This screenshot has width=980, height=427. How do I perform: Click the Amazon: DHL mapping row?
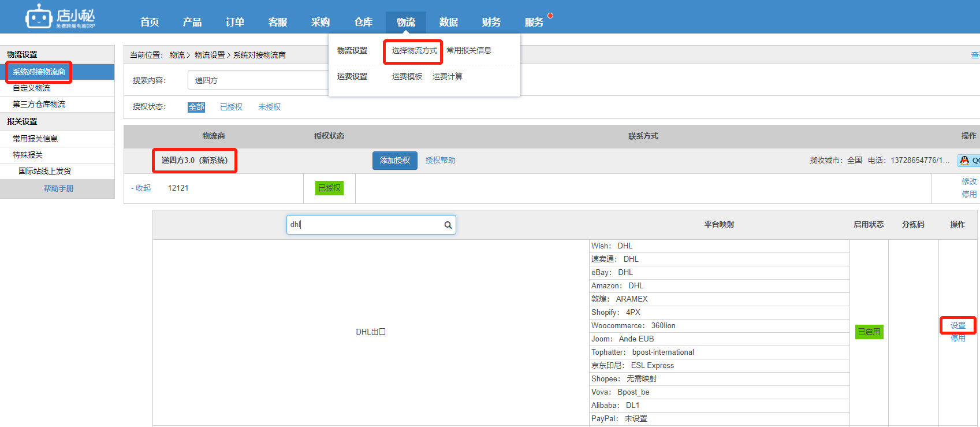720,286
